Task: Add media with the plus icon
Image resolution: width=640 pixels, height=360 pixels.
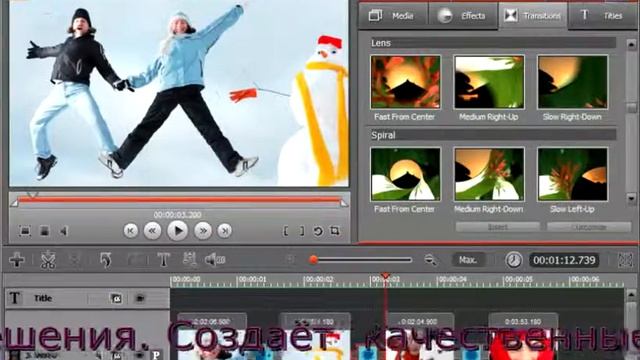Action: (17, 260)
